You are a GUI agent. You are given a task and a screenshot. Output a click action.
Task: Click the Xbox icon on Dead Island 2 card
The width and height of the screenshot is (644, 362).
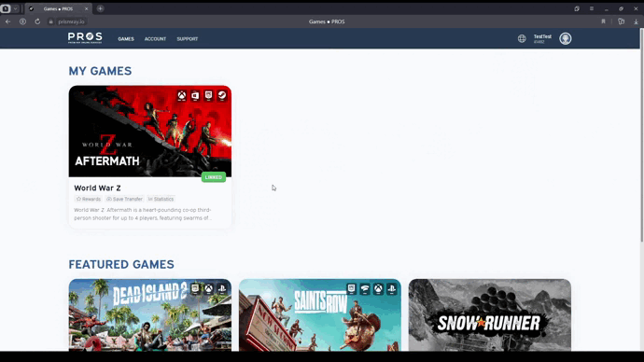click(x=209, y=289)
